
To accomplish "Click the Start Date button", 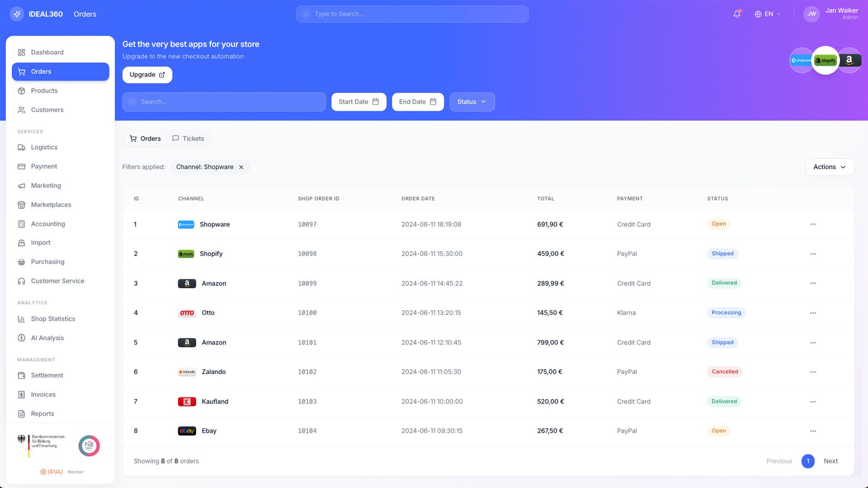I will click(x=359, y=102).
